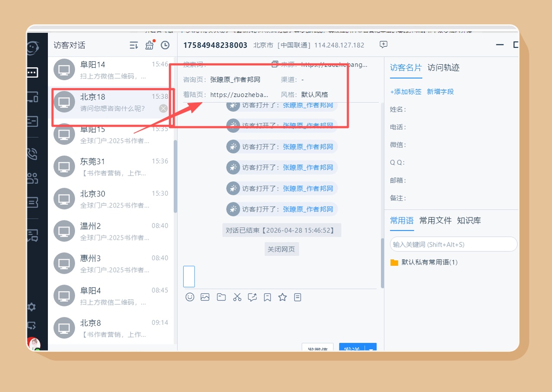The image size is (552, 392).
Task: Switch to the 知识库 tab
Action: point(469,220)
